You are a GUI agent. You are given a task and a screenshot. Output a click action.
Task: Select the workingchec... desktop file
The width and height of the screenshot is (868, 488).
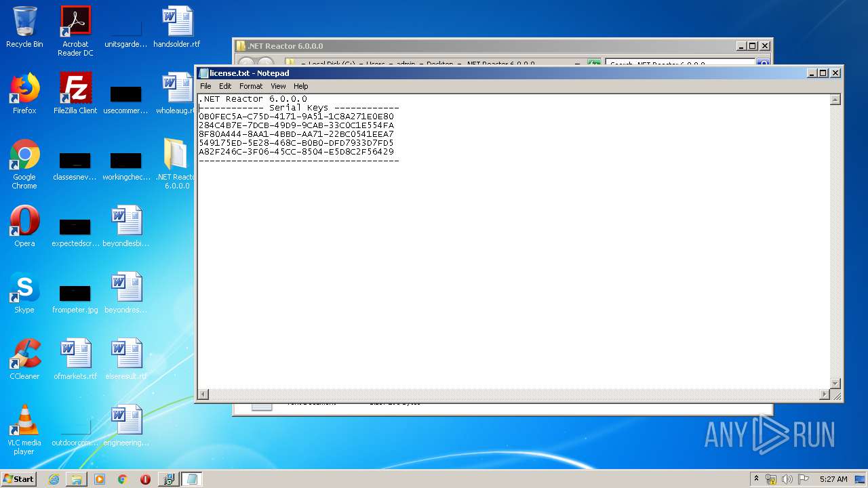[126, 166]
